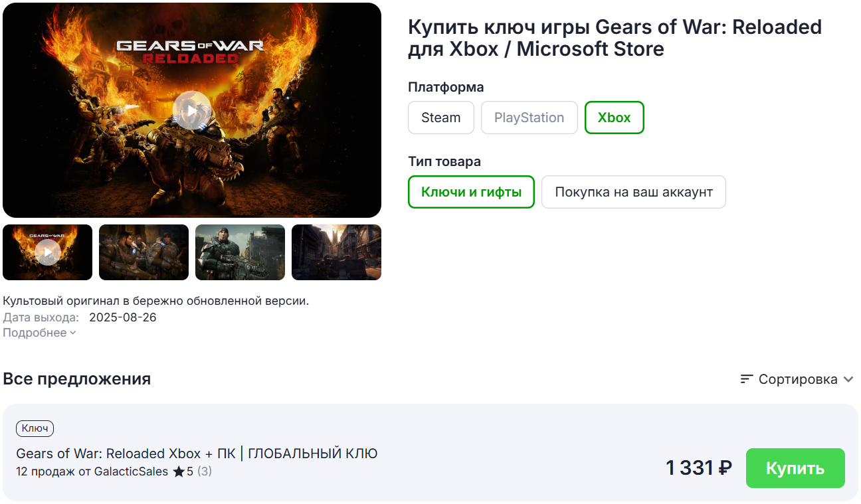The width and height of the screenshot is (861, 504).
Task: Click the Ключ tag badge
Action: [x=35, y=428]
